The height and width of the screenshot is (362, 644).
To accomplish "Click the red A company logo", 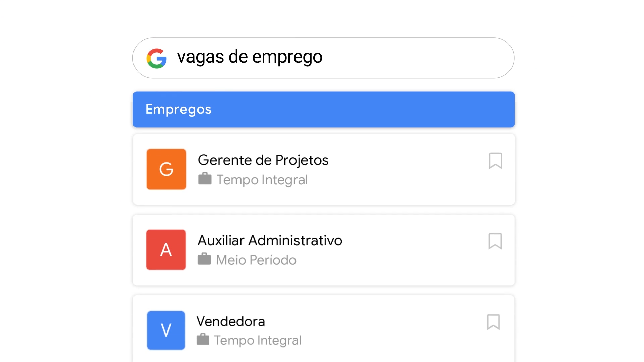I will point(166,250).
